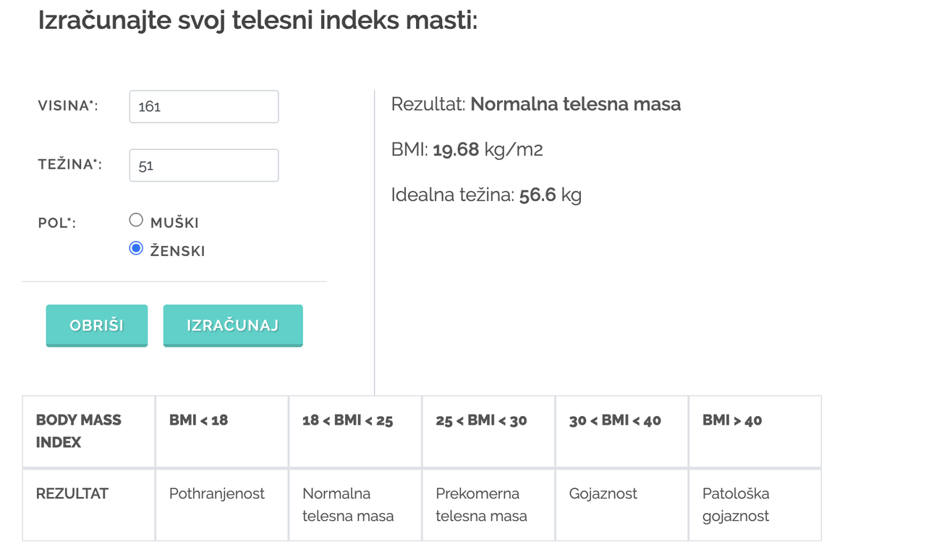
Task: Click the Pothranjenost table cell
Action: [x=216, y=493]
